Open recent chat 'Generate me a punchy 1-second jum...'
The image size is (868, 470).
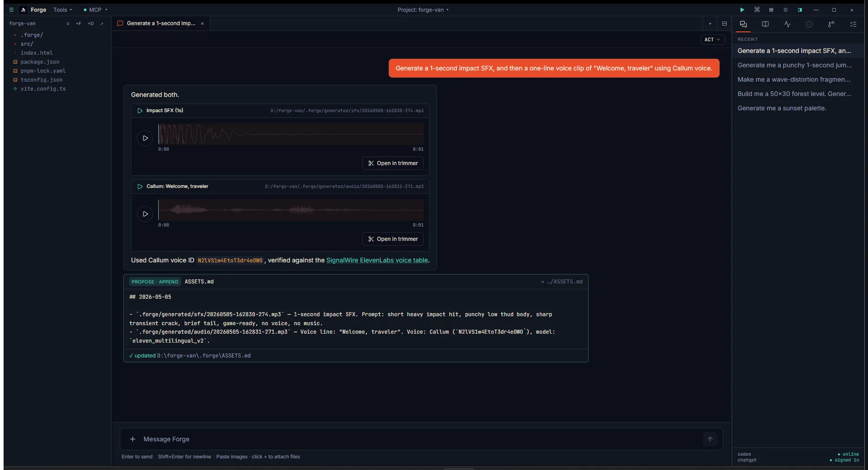point(798,65)
